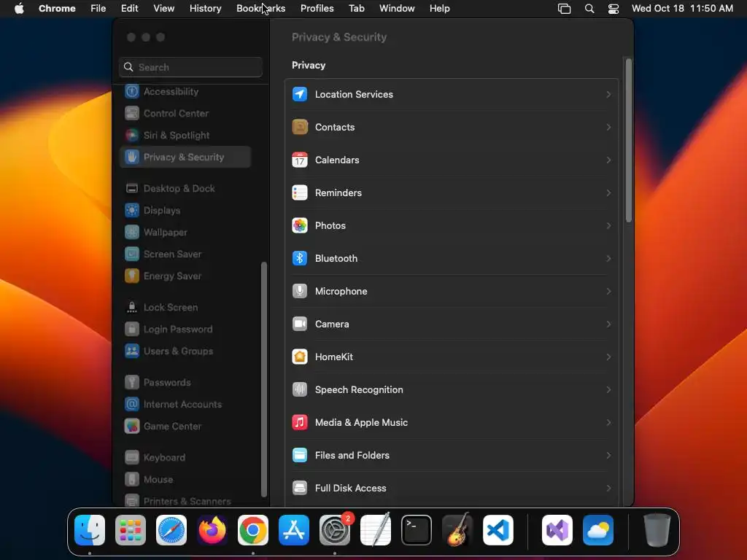This screenshot has height=560, width=747.
Task: Open Passwords settings in sidebar
Action: point(185,382)
